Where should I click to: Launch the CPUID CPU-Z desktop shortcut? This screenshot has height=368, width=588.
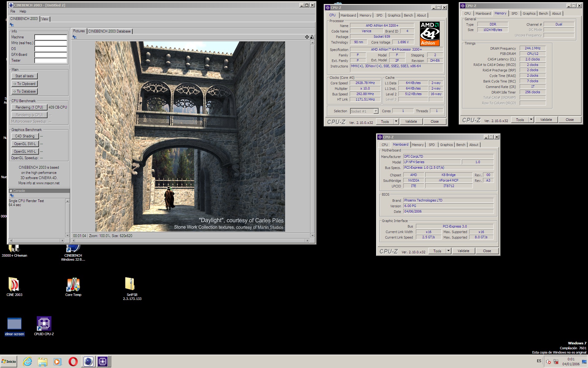pyautogui.click(x=44, y=326)
